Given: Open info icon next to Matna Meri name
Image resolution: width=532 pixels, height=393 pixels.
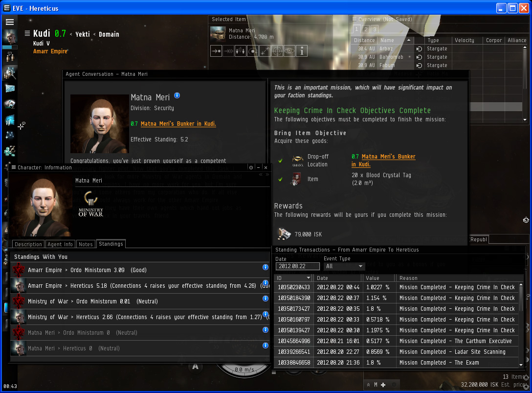Looking at the screenshot, I should (177, 95).
